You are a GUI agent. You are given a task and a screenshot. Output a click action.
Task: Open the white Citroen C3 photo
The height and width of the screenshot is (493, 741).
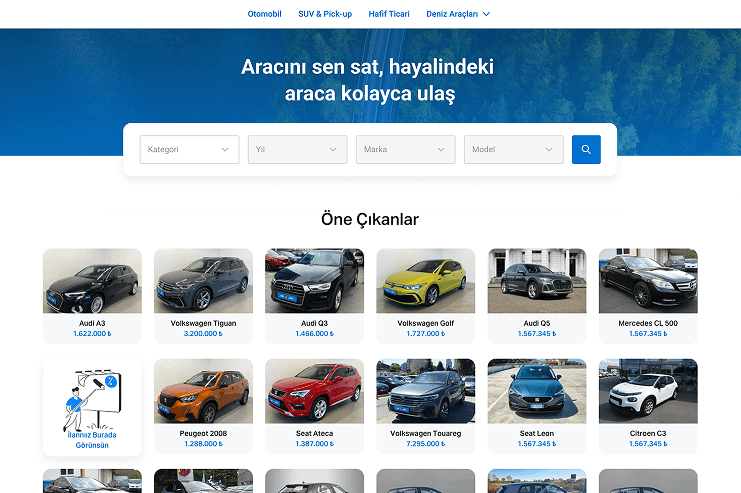coord(648,391)
